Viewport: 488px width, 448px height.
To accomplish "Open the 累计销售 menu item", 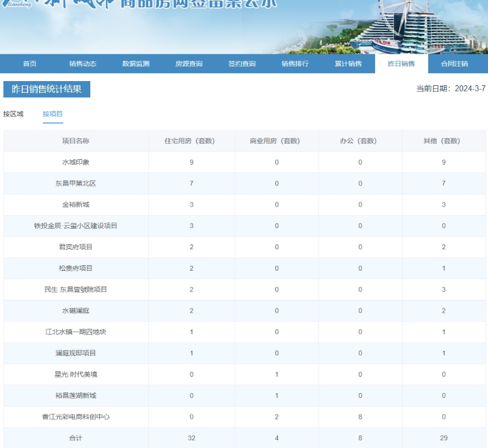I will (348, 64).
